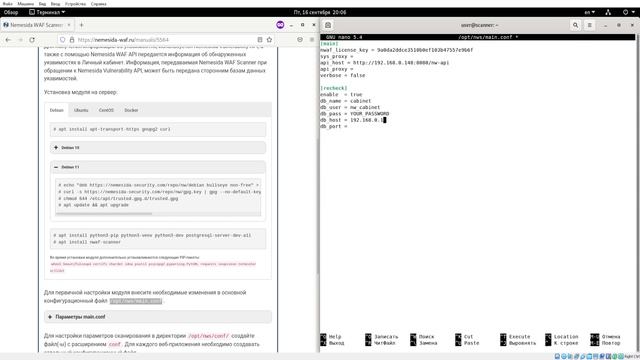Toggle reader view in address bar
The height and width of the screenshot is (360, 640).
point(260,40)
